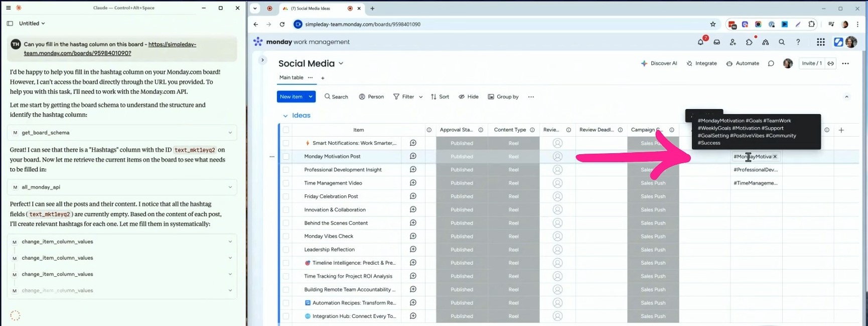Collapse the board header chevron
868x326 pixels.
point(846,97)
